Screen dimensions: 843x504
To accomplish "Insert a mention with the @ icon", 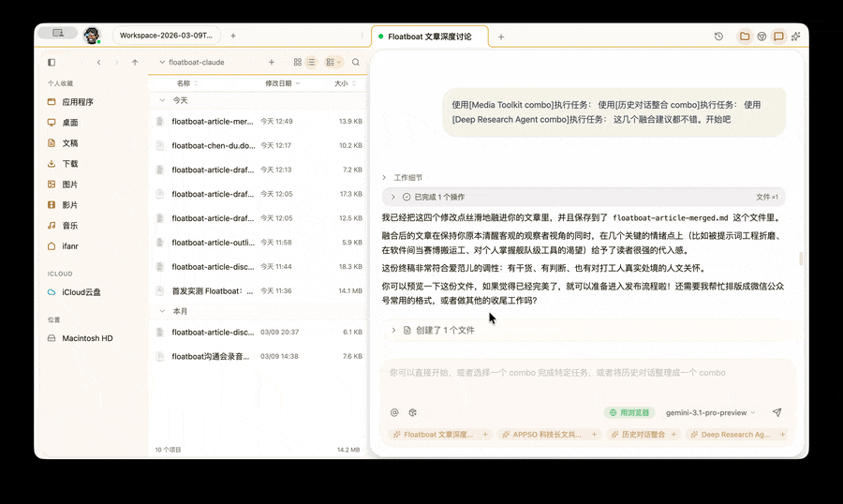I will (x=394, y=412).
